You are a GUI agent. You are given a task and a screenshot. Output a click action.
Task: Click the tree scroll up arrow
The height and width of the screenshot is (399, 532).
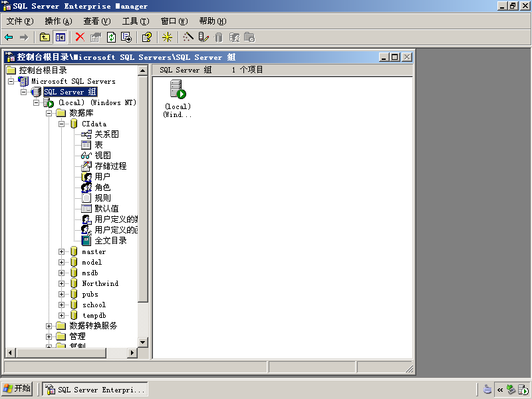click(143, 70)
